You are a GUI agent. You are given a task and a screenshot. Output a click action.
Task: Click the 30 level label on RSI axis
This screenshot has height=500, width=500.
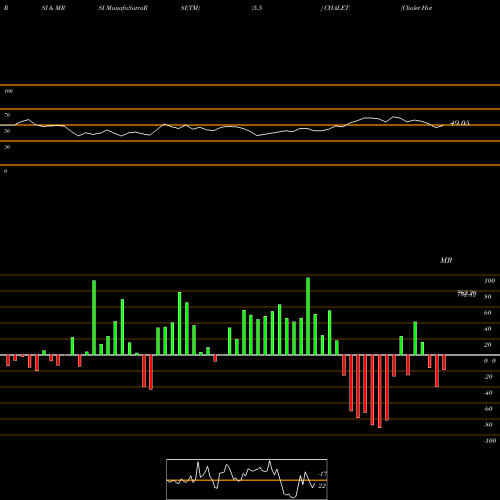click(7, 147)
